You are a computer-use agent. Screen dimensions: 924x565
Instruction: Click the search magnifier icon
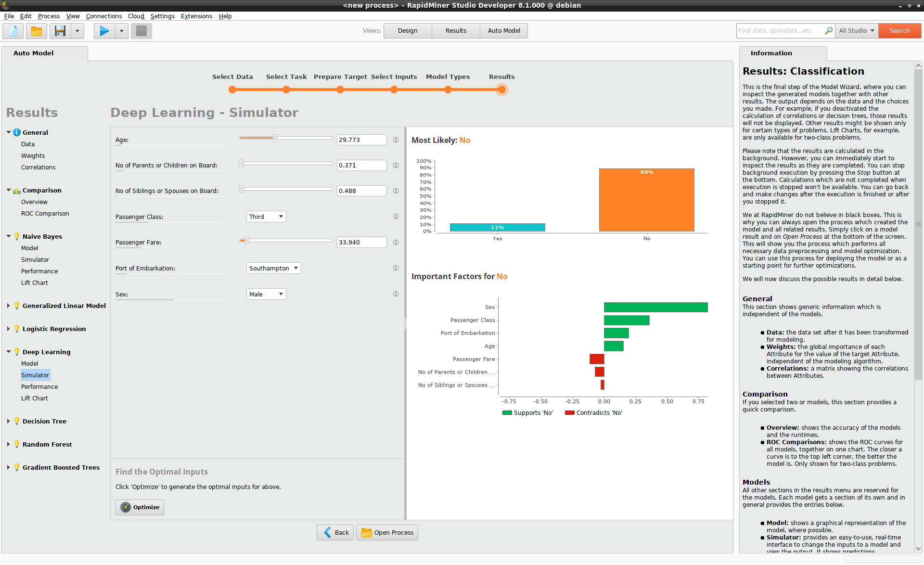click(829, 30)
